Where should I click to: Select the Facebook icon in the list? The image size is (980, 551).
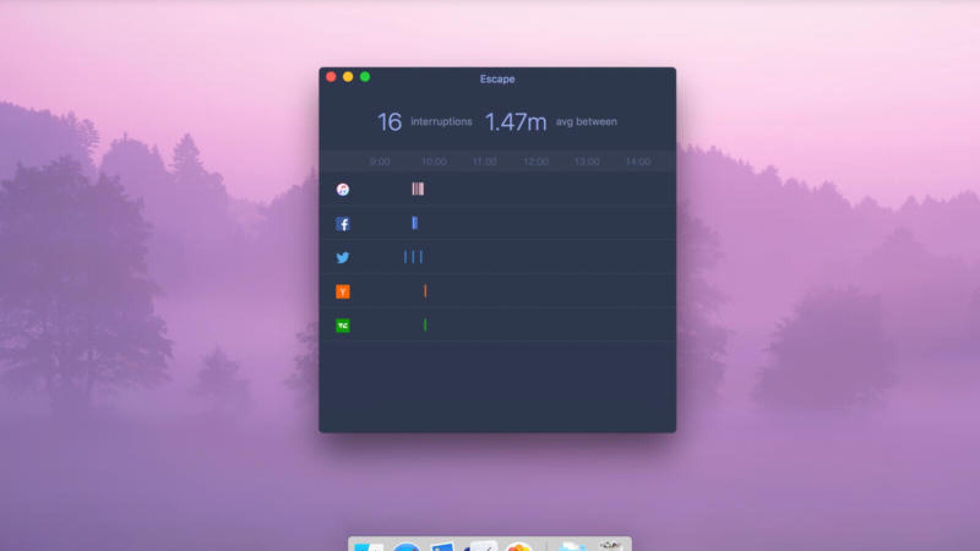pos(343,224)
